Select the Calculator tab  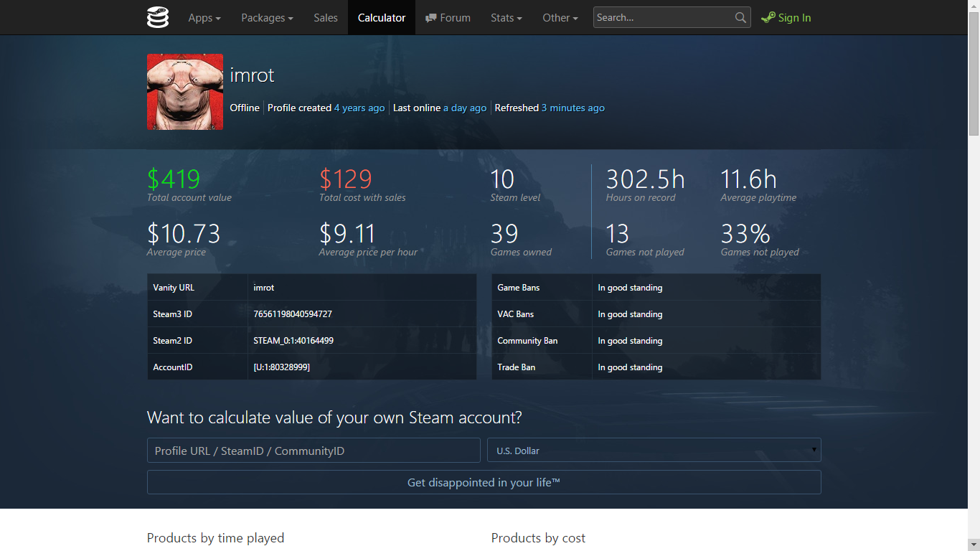(382, 18)
